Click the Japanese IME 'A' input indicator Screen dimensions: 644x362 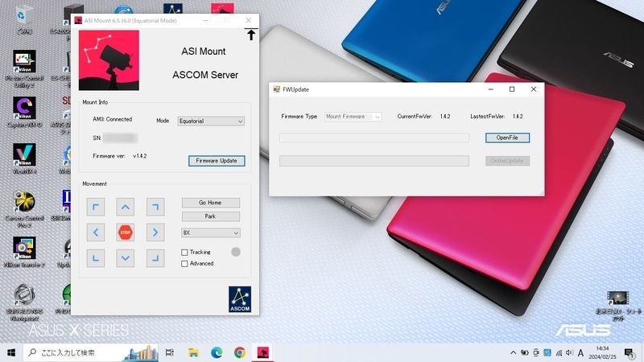point(580,352)
